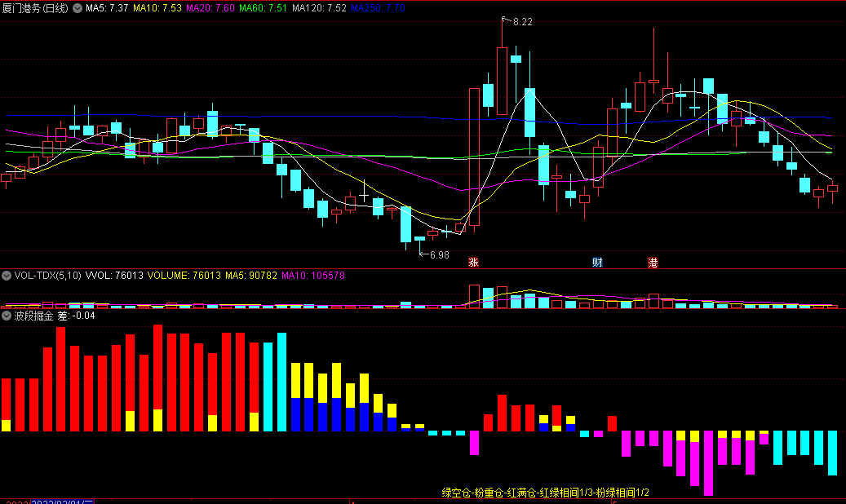This screenshot has height=504, width=846.
Task: Click the highlighted date box on the time axis
Action: tap(61, 502)
